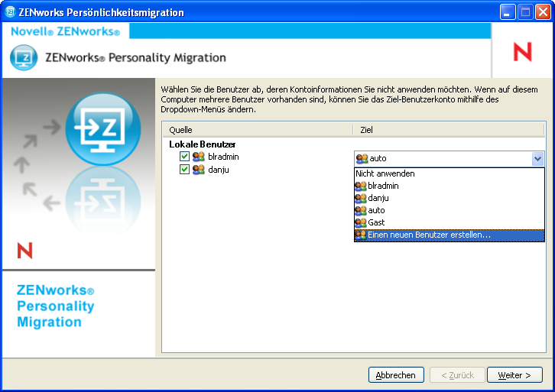Click the Abbrechen button
The height and width of the screenshot is (392, 555).
point(396,375)
